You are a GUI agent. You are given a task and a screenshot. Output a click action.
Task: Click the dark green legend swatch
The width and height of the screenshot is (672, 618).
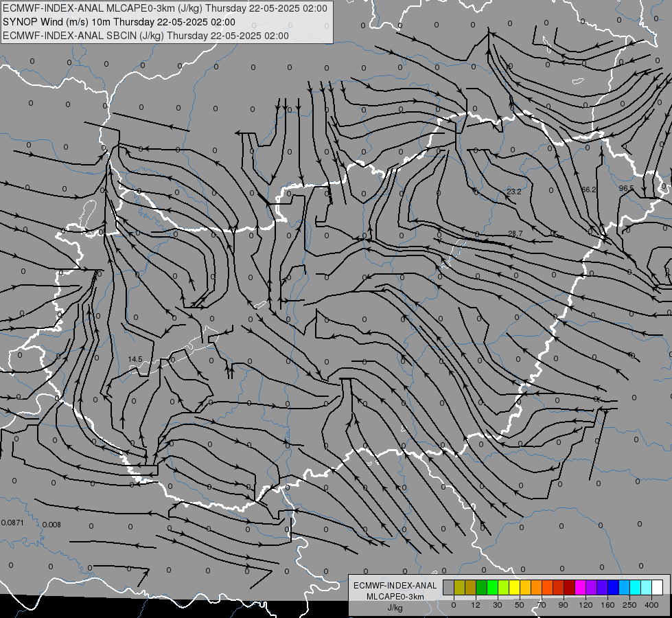[482, 587]
